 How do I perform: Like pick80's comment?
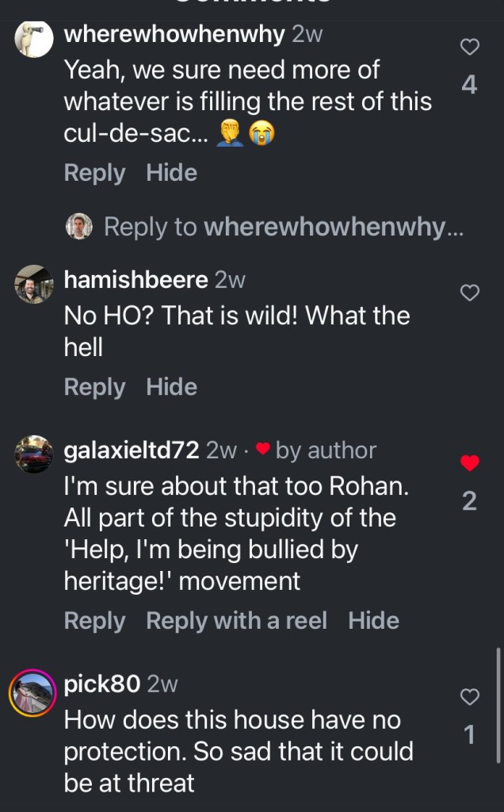tap(470, 697)
